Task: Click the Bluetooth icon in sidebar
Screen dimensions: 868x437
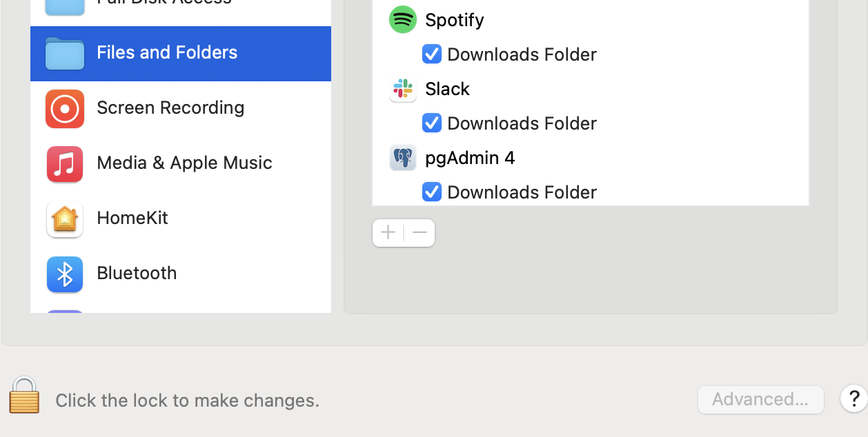Action: 65,274
